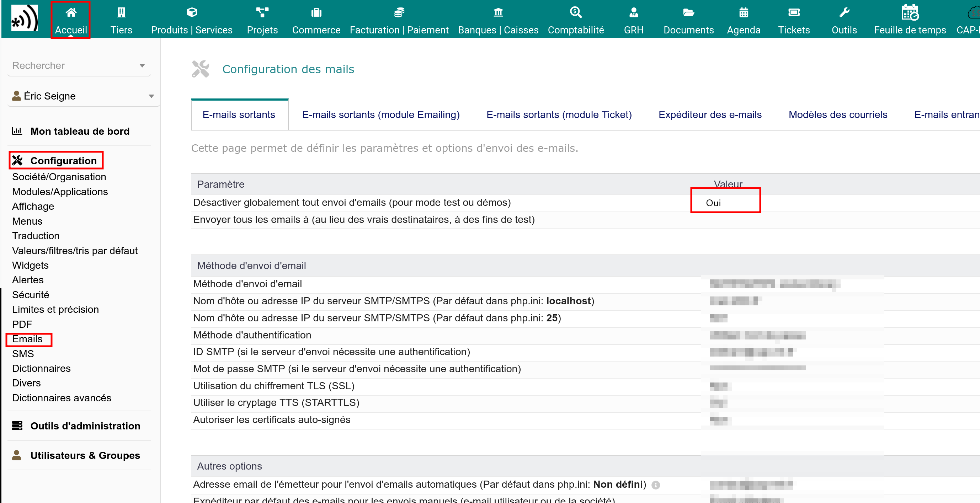Open the Modèles des courriels tab
Screen dimensions: 980x503
(x=838, y=114)
